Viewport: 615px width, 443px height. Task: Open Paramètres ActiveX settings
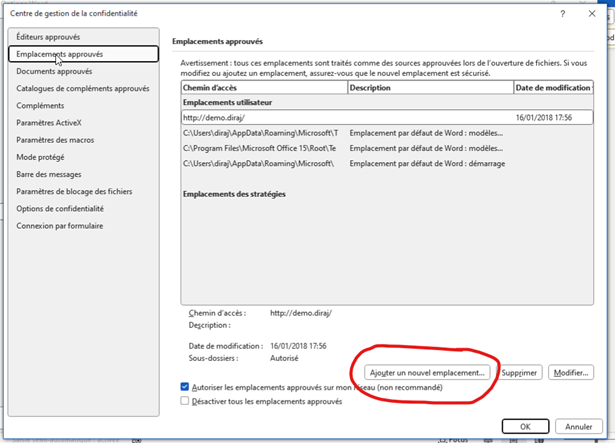[51, 122]
